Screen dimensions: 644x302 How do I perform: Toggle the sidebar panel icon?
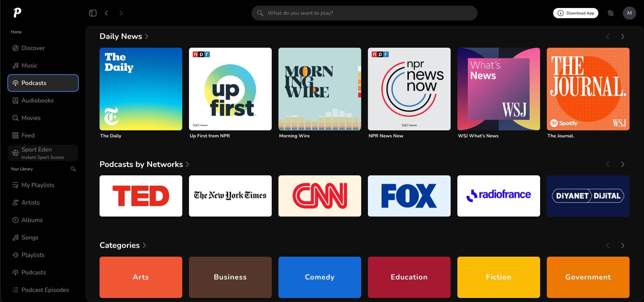(93, 13)
